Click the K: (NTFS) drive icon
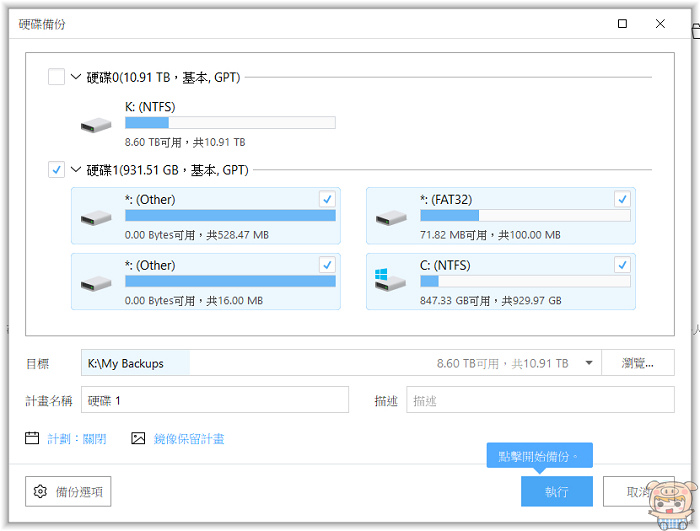 click(x=97, y=125)
